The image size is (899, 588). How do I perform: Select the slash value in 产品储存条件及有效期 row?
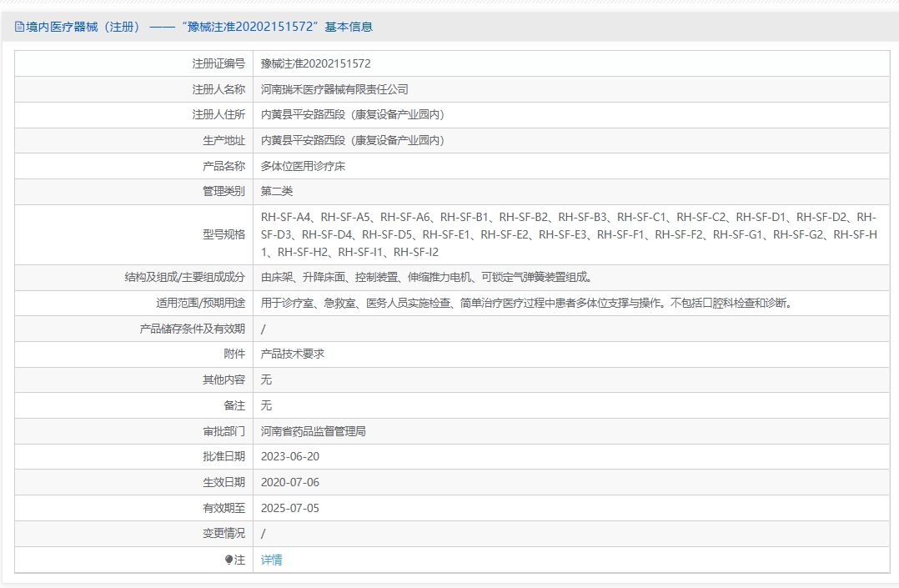(264, 329)
